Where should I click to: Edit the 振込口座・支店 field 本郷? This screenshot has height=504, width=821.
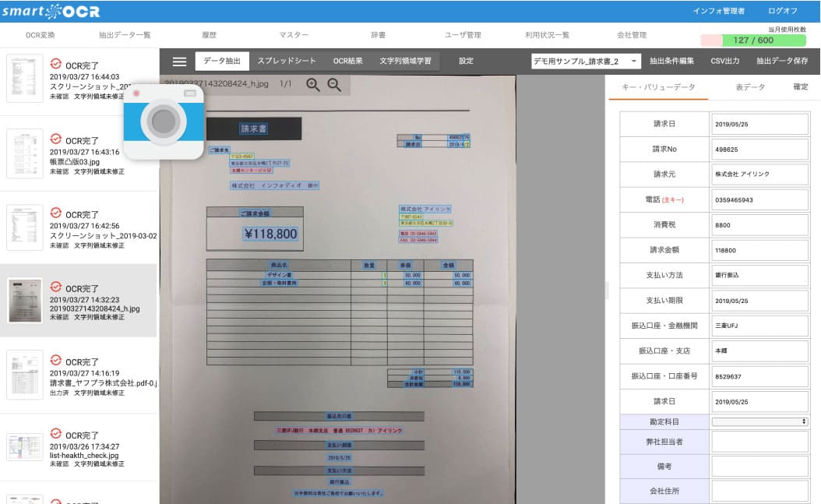pyautogui.click(x=759, y=351)
